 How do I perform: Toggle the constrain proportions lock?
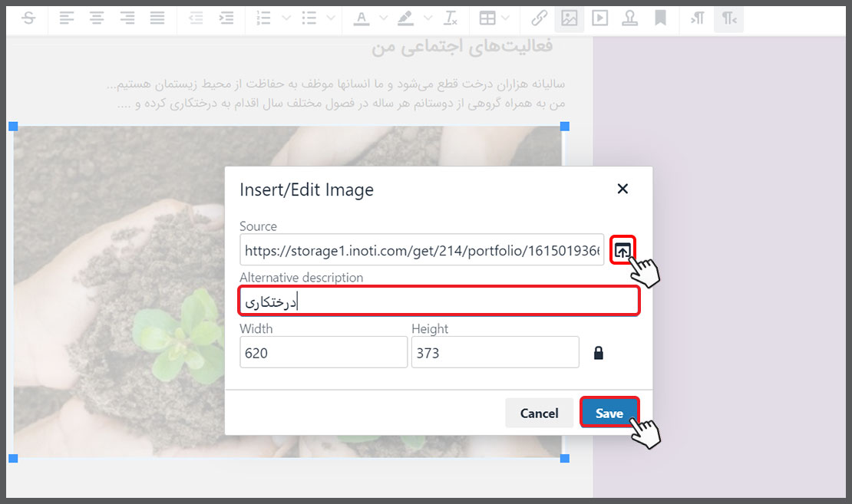[598, 352]
